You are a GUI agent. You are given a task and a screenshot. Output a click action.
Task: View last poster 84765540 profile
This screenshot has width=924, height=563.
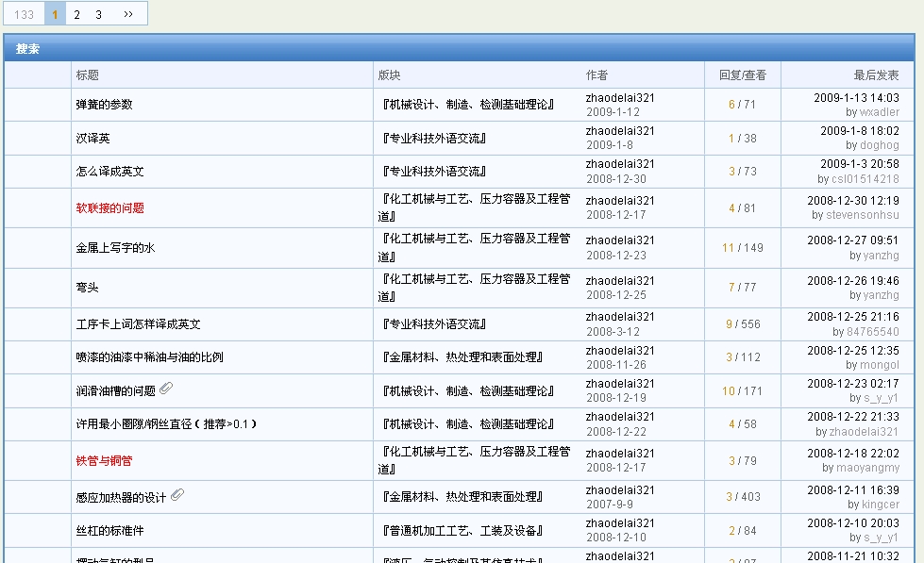pyautogui.click(x=873, y=332)
